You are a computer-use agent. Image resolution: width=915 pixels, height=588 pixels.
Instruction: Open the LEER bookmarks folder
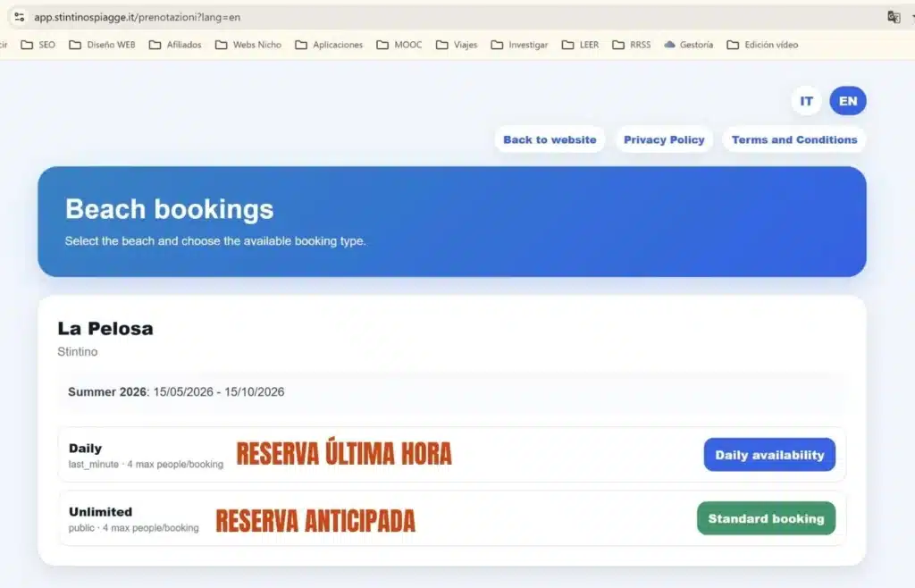[x=580, y=45]
